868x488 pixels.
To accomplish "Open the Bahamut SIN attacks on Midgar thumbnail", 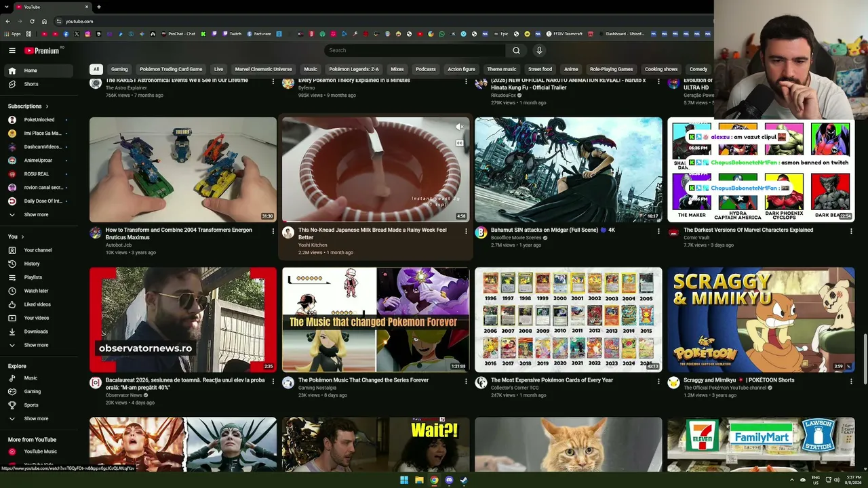I will point(568,169).
